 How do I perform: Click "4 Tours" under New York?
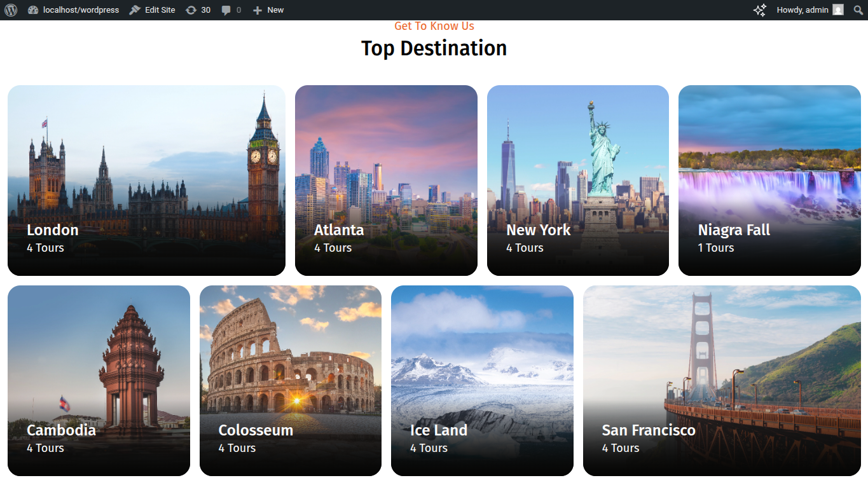tap(525, 248)
